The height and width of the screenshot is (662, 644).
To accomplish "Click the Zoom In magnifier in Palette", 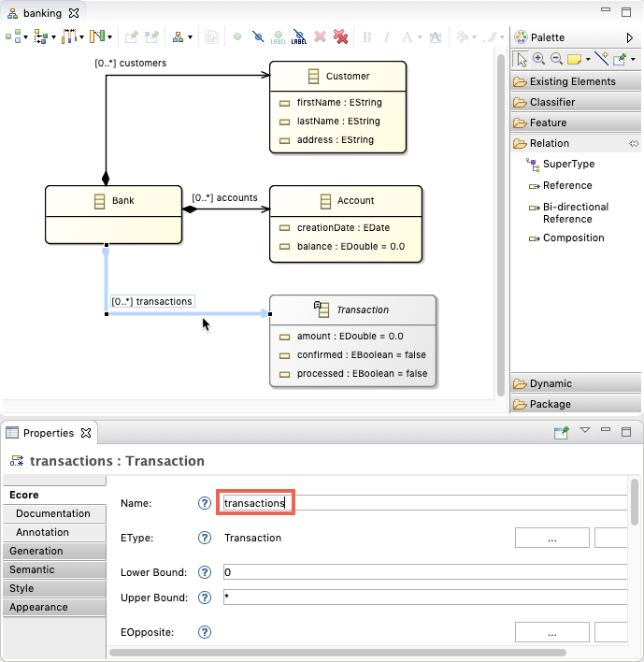I will (x=539, y=59).
